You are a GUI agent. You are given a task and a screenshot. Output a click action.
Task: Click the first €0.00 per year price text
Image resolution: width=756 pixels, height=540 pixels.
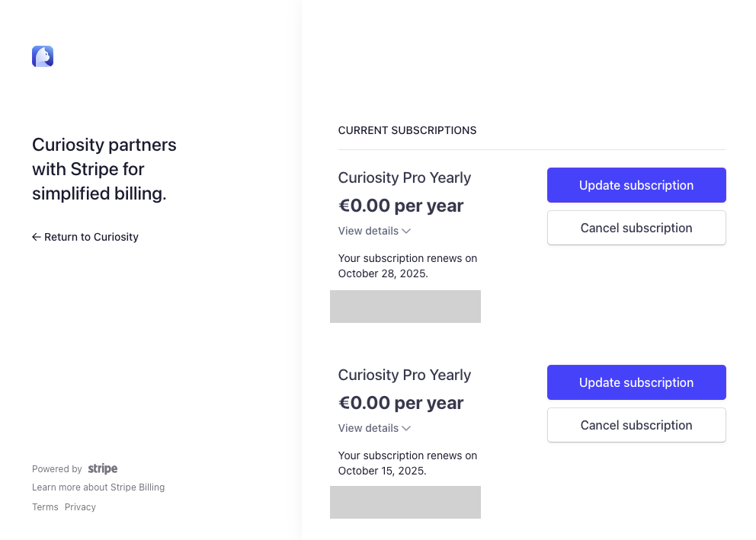[x=401, y=206]
